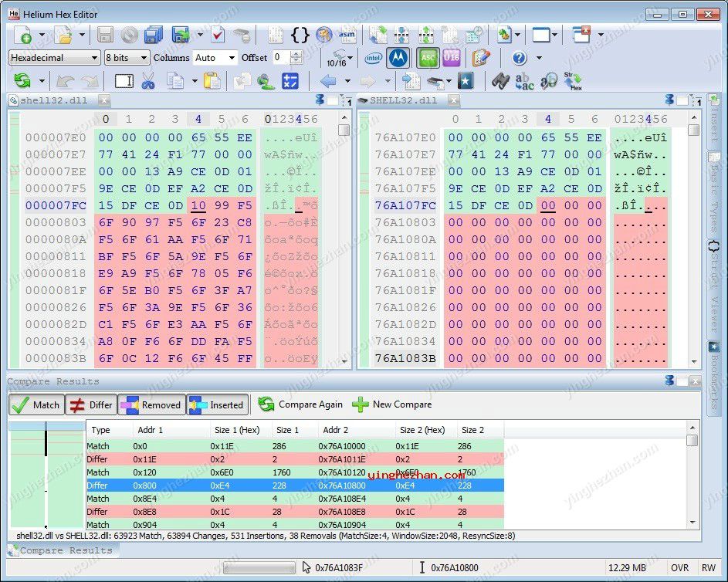Switch to the shell32.dll left tab
This screenshot has height=582, width=728.
point(53,100)
